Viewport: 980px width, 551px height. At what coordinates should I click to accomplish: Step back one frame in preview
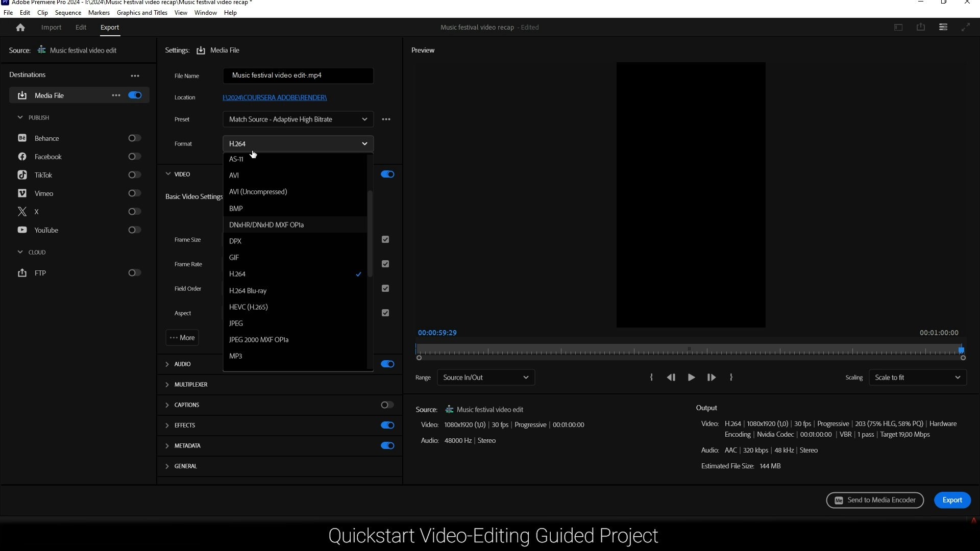click(671, 378)
